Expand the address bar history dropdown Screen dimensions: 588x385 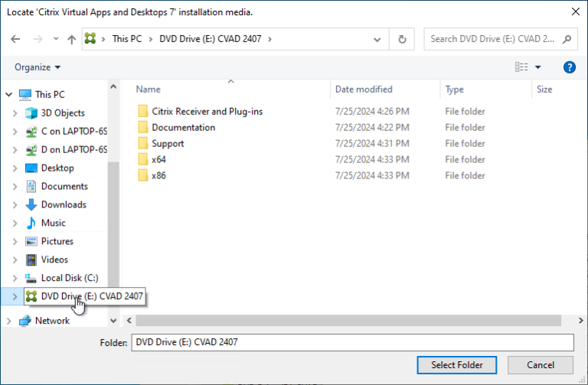point(377,39)
